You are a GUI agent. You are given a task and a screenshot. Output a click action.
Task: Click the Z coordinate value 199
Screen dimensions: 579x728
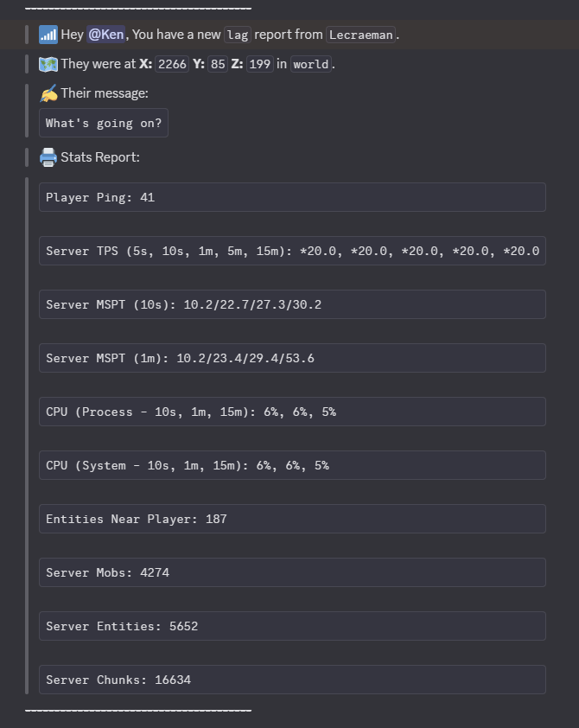tap(259, 65)
